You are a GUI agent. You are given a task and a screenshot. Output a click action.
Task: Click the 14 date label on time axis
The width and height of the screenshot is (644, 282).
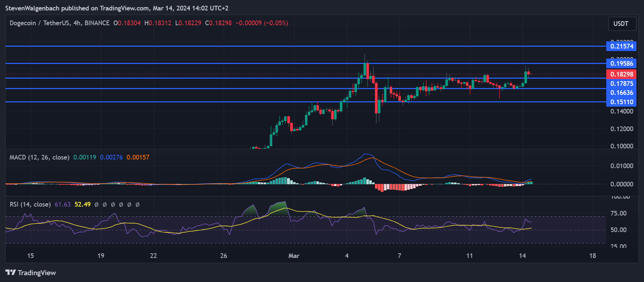coord(522,256)
